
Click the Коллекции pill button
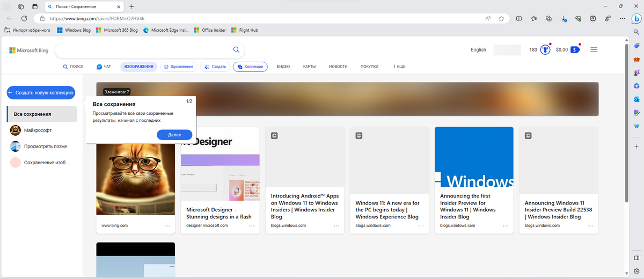250,67
